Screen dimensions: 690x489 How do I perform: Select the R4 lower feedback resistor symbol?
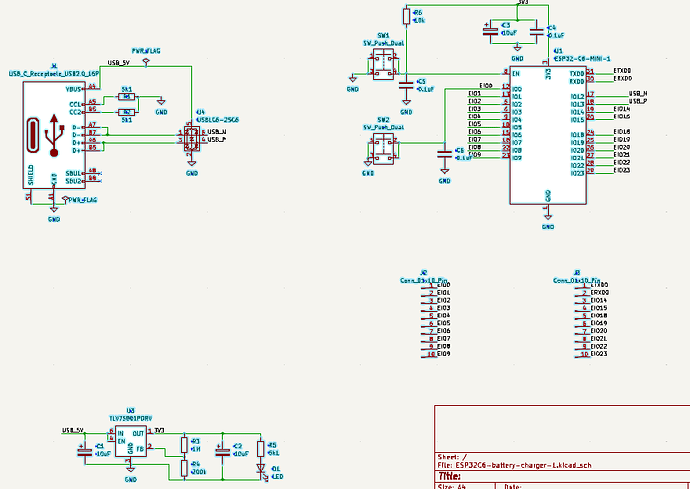184,468
